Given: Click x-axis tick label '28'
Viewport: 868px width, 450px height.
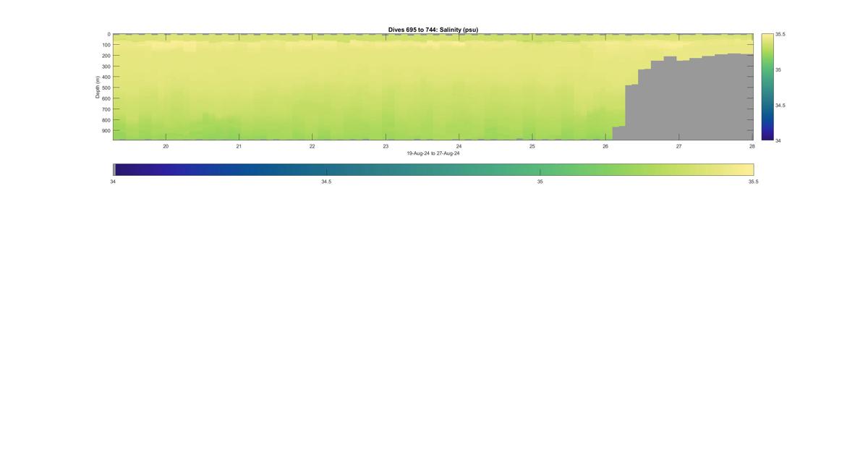Looking at the screenshot, I should (x=752, y=146).
